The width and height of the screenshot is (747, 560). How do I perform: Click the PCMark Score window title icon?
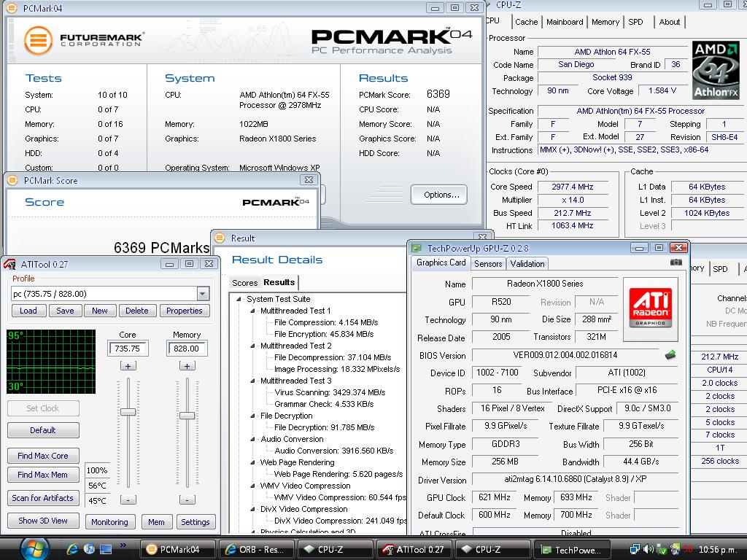coord(12,181)
